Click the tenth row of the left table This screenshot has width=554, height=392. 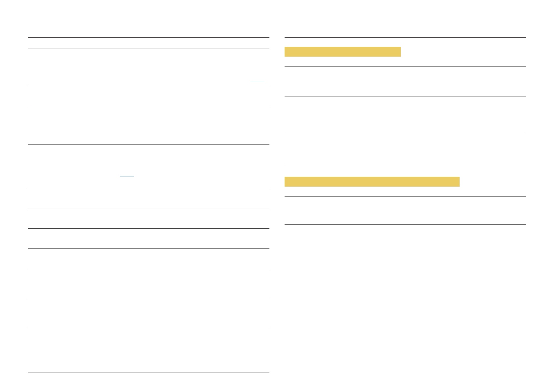(148, 313)
